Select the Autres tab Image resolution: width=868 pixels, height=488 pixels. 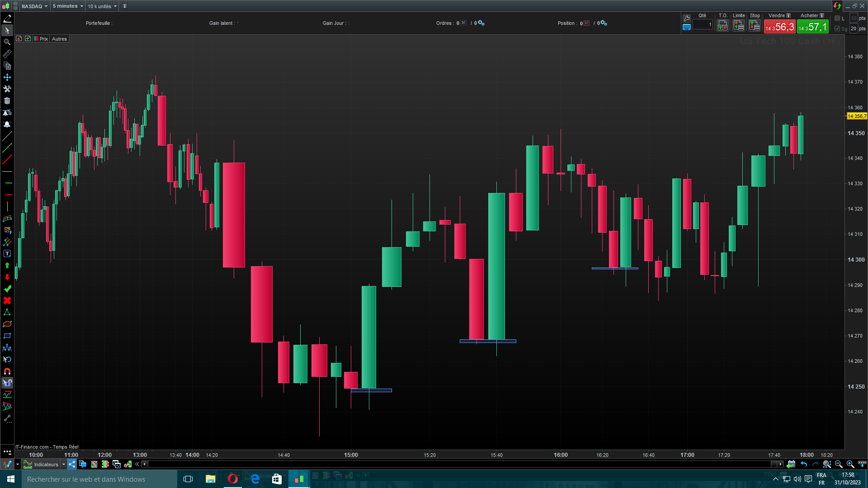click(x=59, y=39)
